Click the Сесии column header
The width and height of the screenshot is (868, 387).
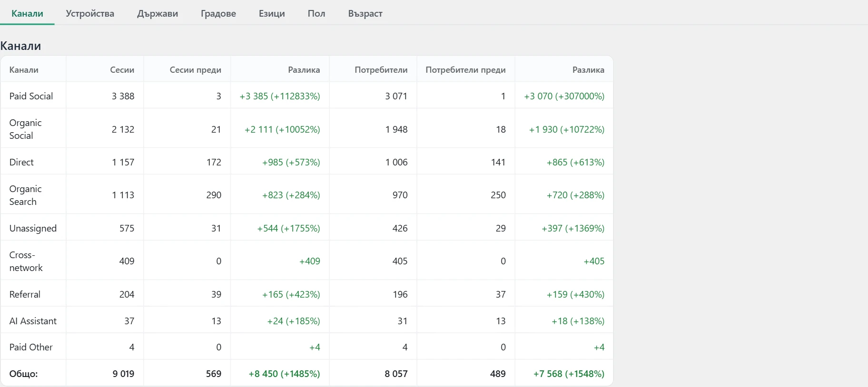pos(122,70)
